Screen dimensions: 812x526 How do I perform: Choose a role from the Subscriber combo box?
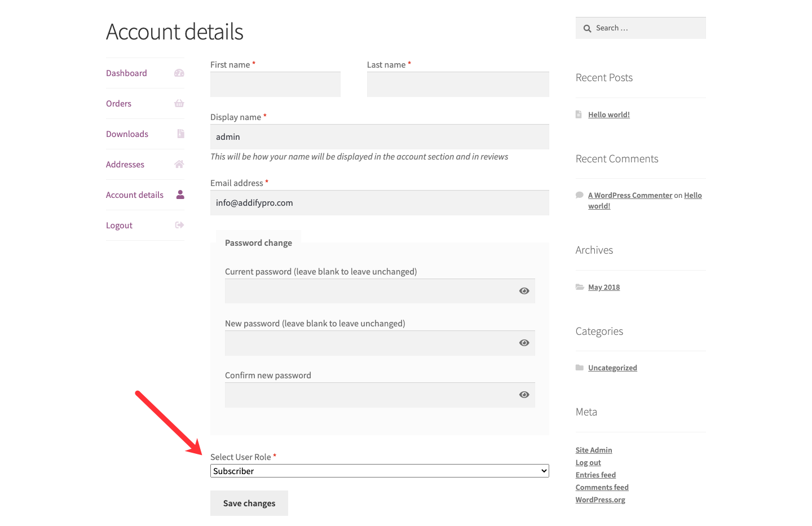pos(379,471)
